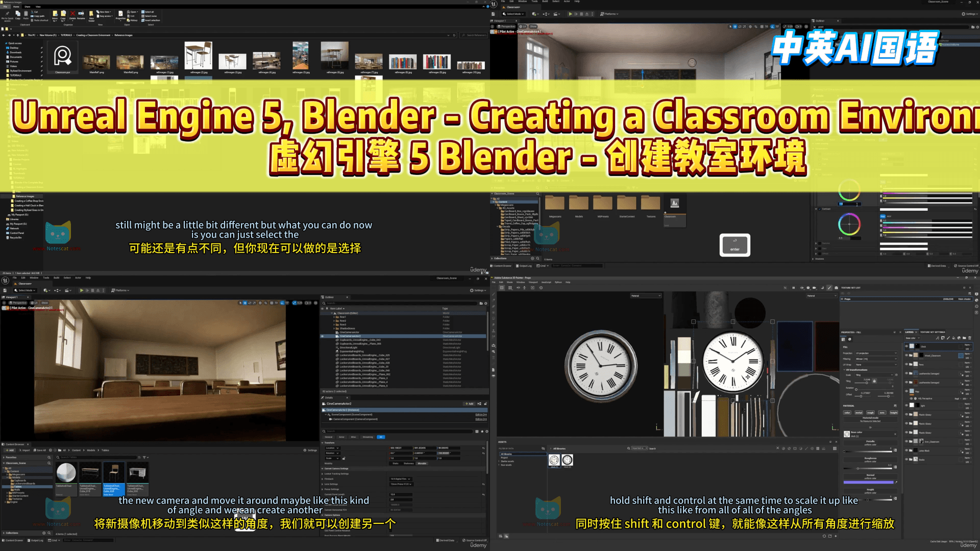Open viewport layout grid icon in bottom-left Unreal viewport
Viewport: 980px width, 551px height.
(316, 303)
